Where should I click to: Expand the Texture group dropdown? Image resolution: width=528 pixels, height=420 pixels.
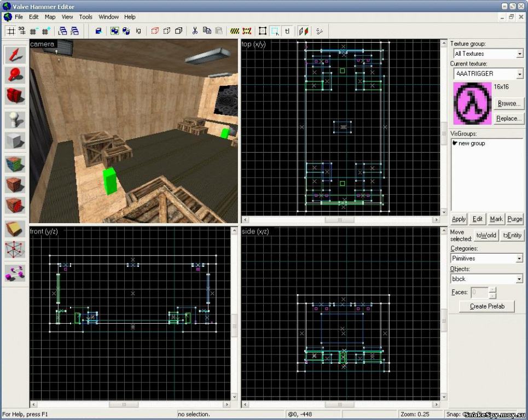519,54
